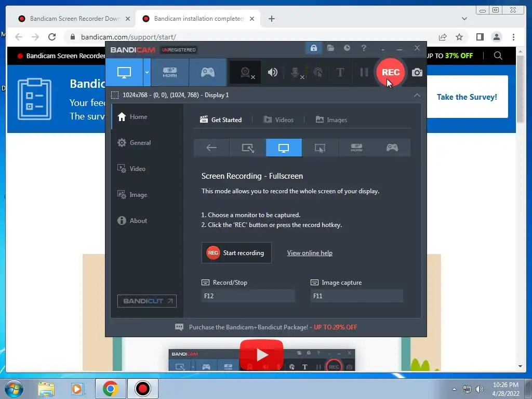Screen dimensions: 532x399
Task: Select rectangle-on-screen mode icon in Get Started
Action: [x=248, y=148]
